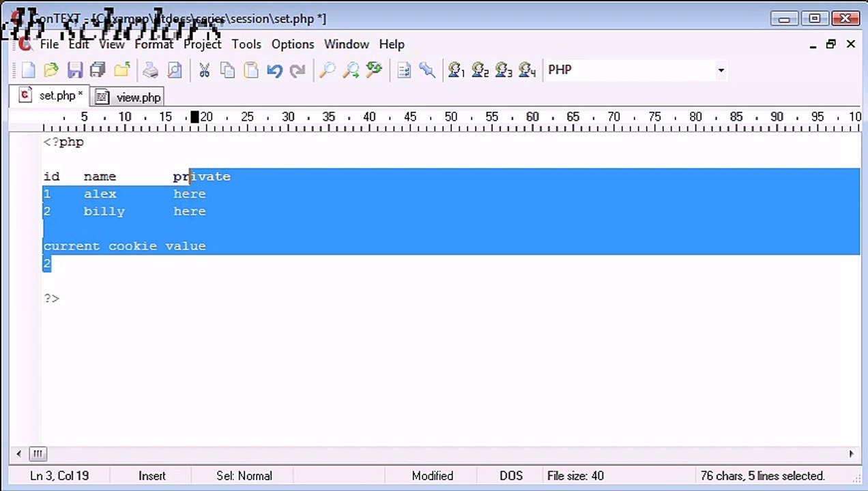Screen dimensions: 868x491
Task: Save the file with floppy disk icon
Action: coord(74,70)
